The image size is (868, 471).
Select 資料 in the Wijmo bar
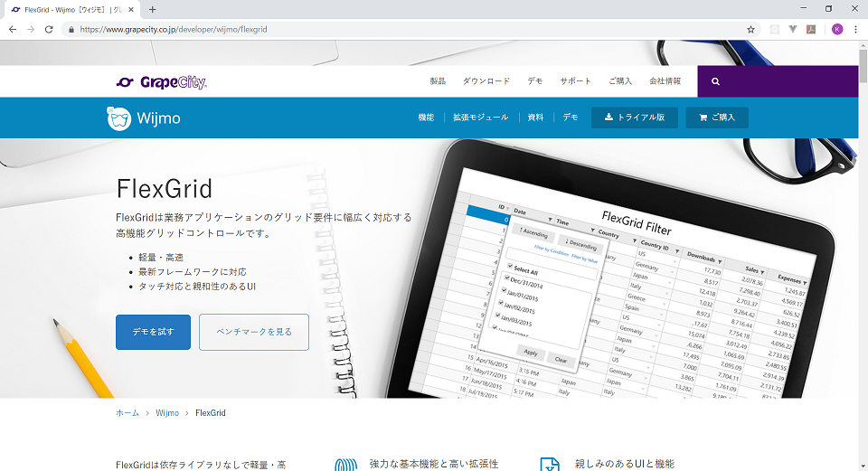(535, 118)
